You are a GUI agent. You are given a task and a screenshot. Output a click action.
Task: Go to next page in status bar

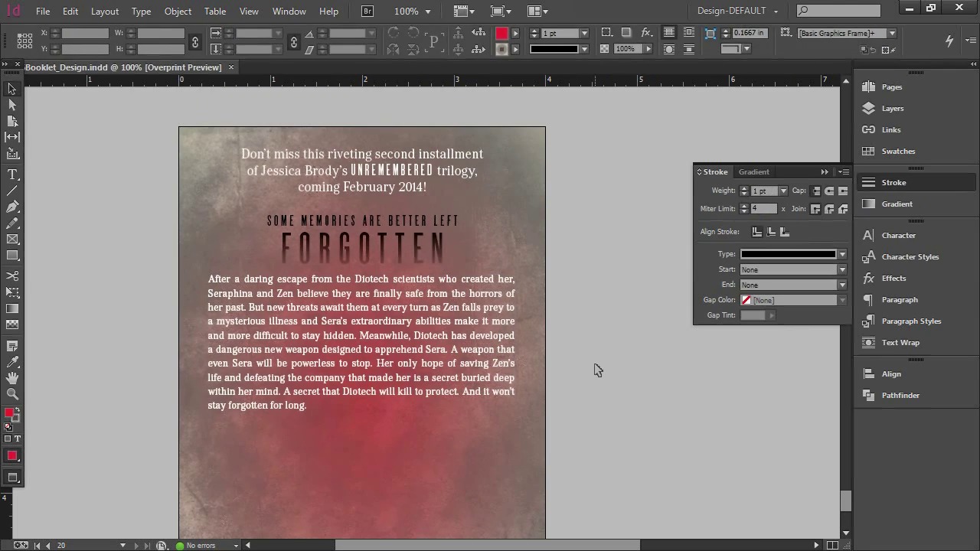[x=136, y=546]
